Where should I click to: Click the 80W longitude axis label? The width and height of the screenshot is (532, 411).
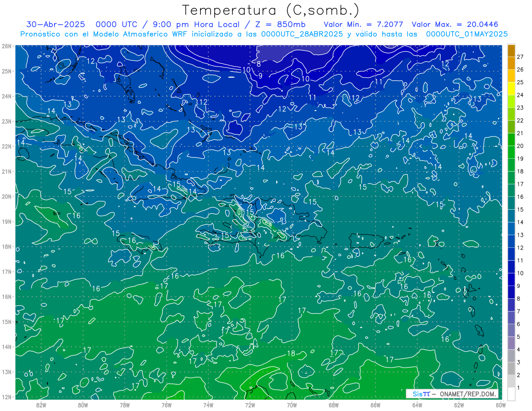pos(83,405)
